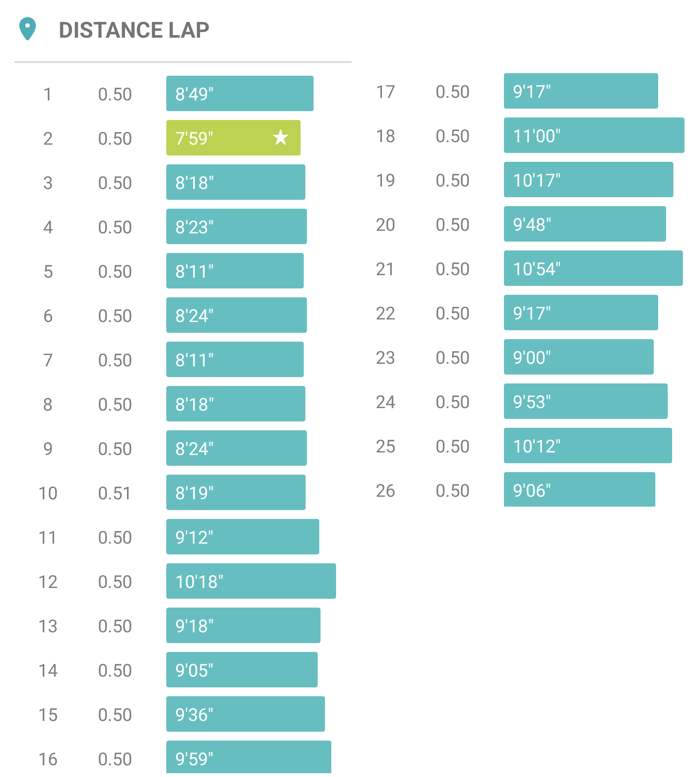Click the 8'19" lap 10 bar

[x=236, y=492]
